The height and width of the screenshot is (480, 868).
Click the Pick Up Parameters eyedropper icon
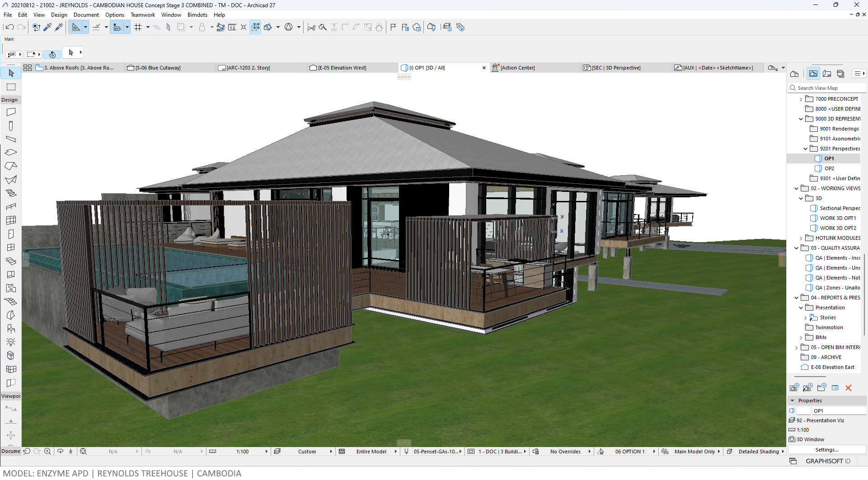point(47,27)
